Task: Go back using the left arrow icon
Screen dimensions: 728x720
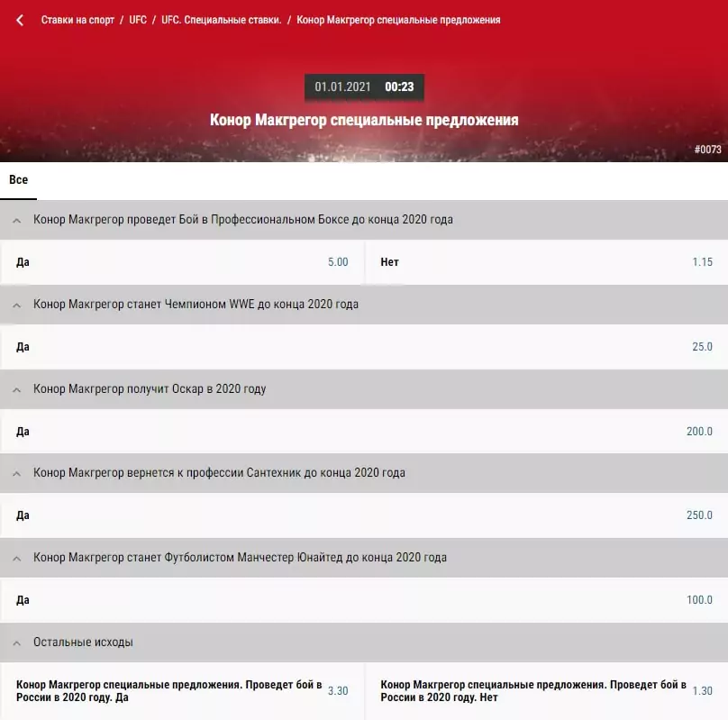Action: tap(20, 20)
